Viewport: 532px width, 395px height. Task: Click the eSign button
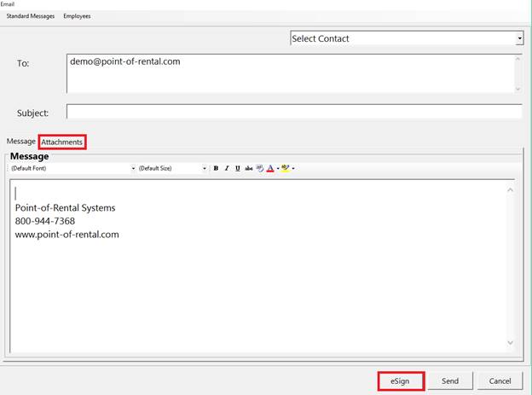point(400,380)
